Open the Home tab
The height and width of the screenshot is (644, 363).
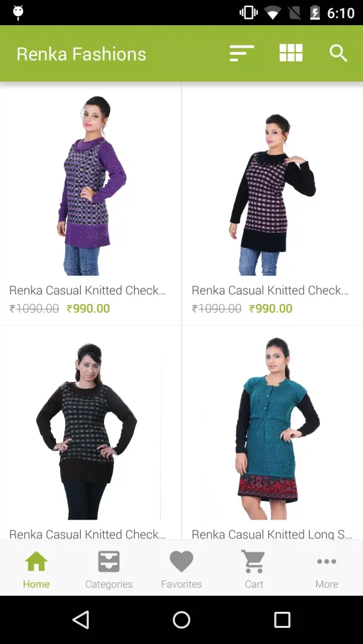coord(36,569)
